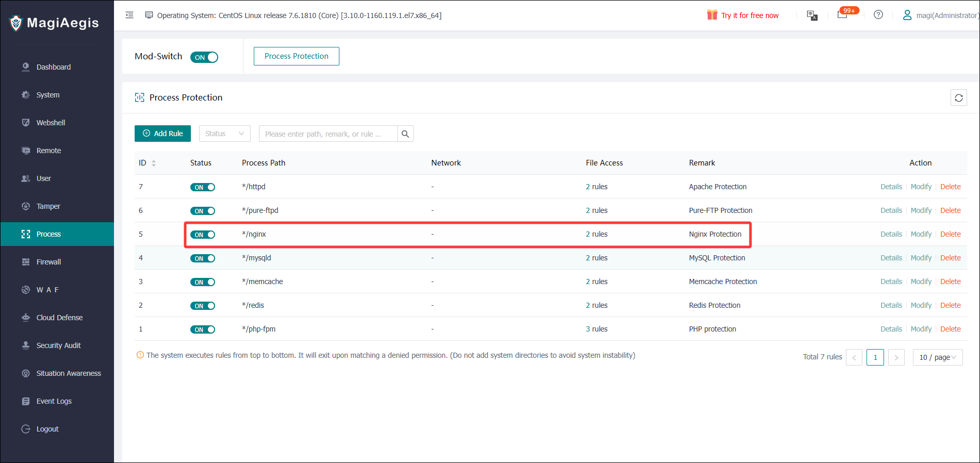Delete the MySQL Protection rule
The height and width of the screenshot is (463, 980).
[x=951, y=258]
